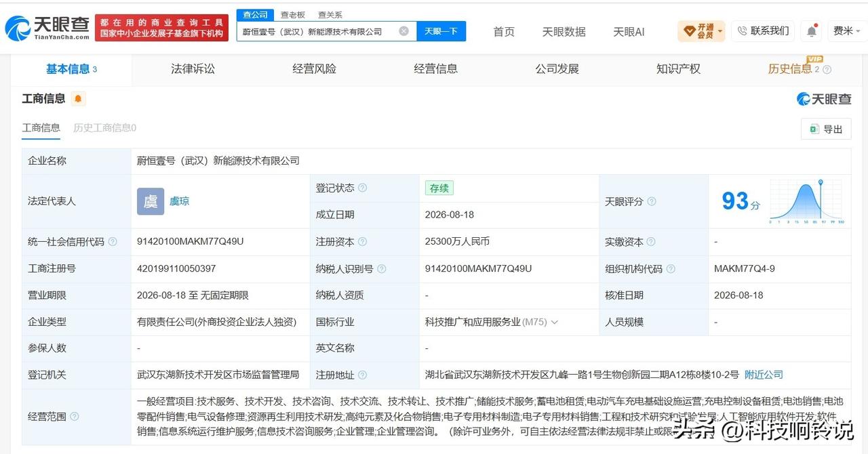Screen dimensions: 868x454
Task: Open the 法律诉讼 tab
Action: pyautogui.click(x=193, y=69)
